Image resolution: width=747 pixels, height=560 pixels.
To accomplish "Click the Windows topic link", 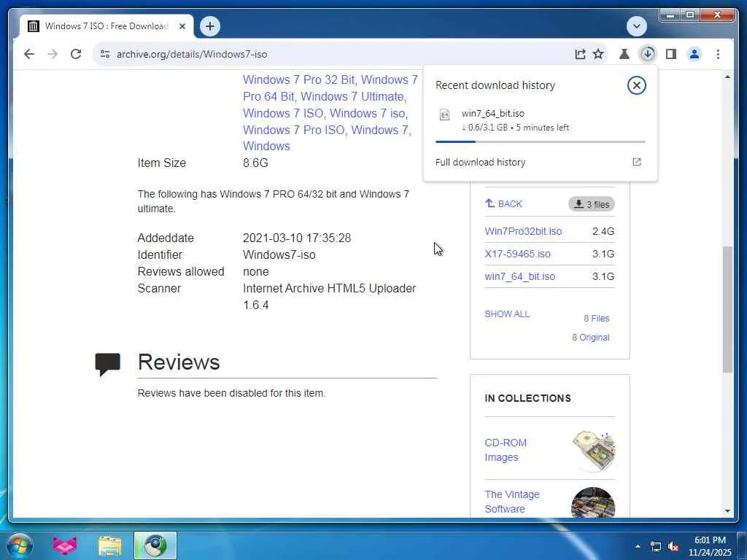I will 266,146.
